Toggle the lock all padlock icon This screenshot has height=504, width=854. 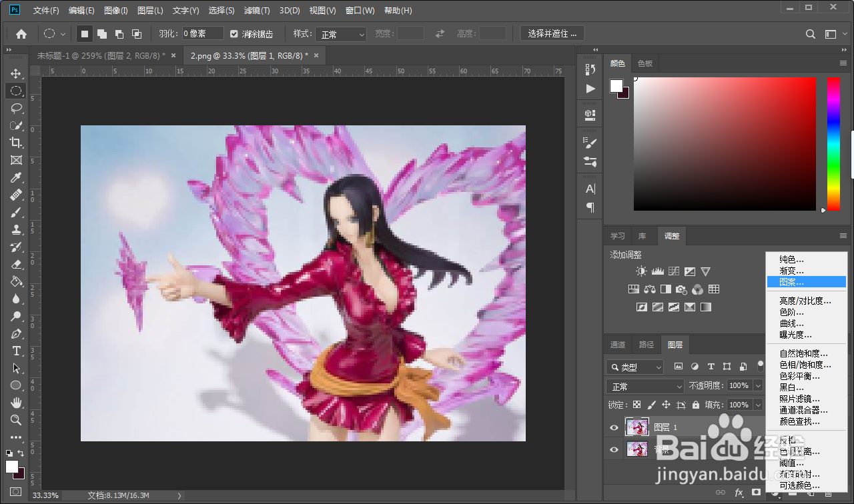click(x=695, y=405)
